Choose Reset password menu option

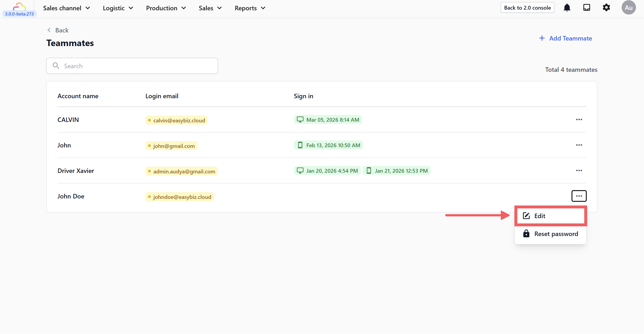click(550, 234)
